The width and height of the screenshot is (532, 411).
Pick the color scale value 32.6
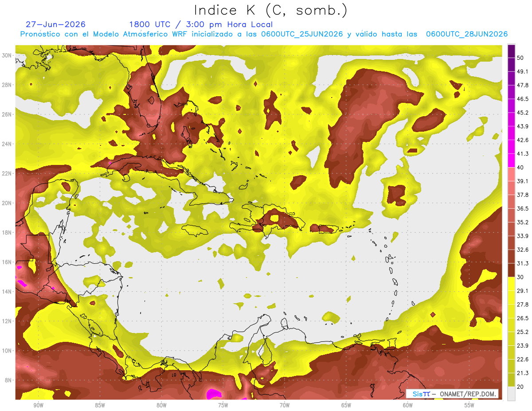tap(523, 250)
